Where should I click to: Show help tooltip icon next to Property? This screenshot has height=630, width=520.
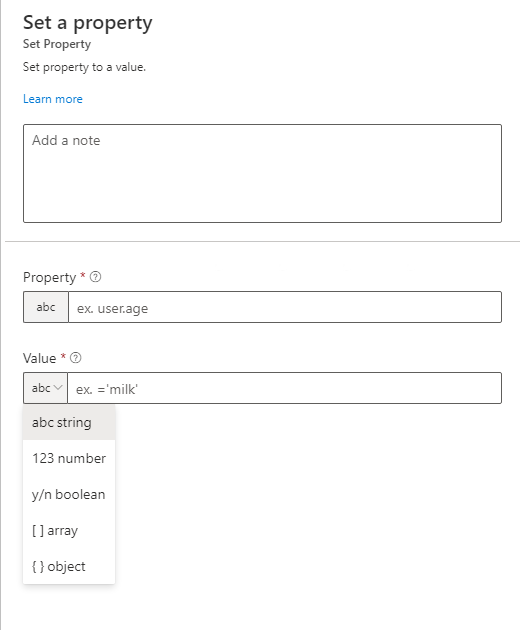pyautogui.click(x=95, y=277)
